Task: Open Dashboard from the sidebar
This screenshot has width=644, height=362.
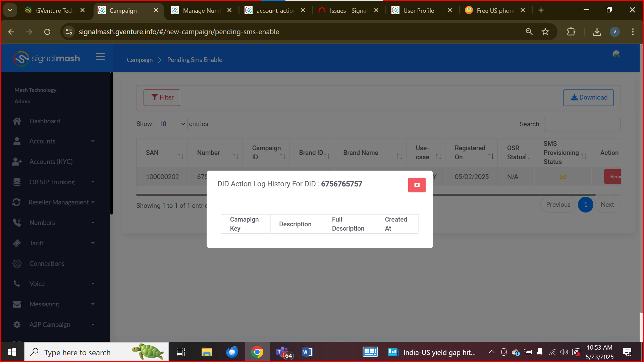Action: point(45,121)
